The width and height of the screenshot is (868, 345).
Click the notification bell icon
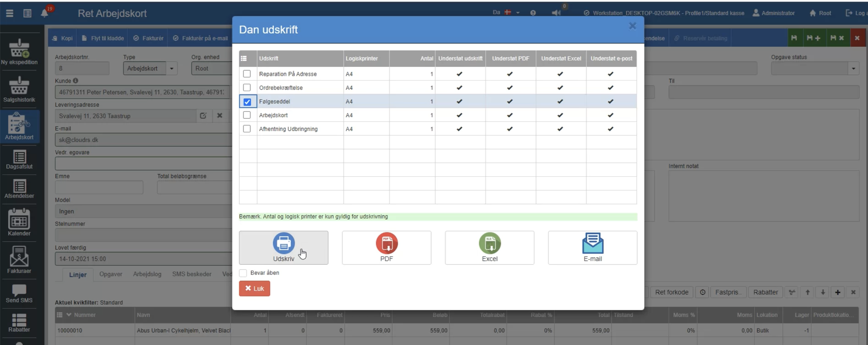[44, 13]
